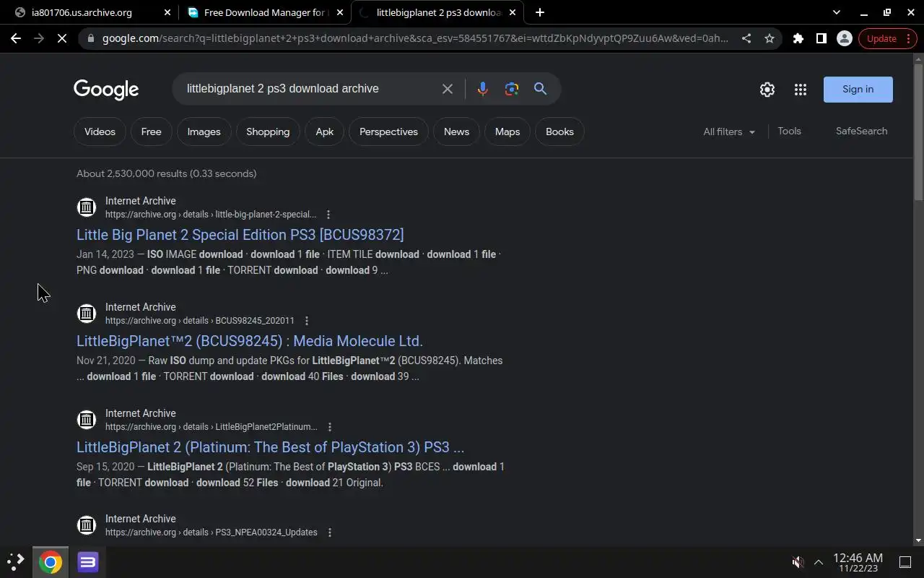
Task: Click the Sign in button
Action: click(x=858, y=90)
